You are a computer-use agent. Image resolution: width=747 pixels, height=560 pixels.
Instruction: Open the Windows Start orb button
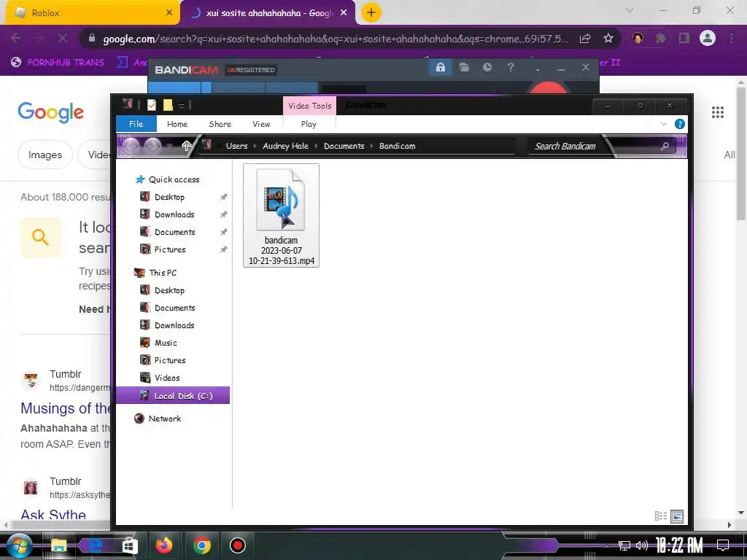point(19,545)
